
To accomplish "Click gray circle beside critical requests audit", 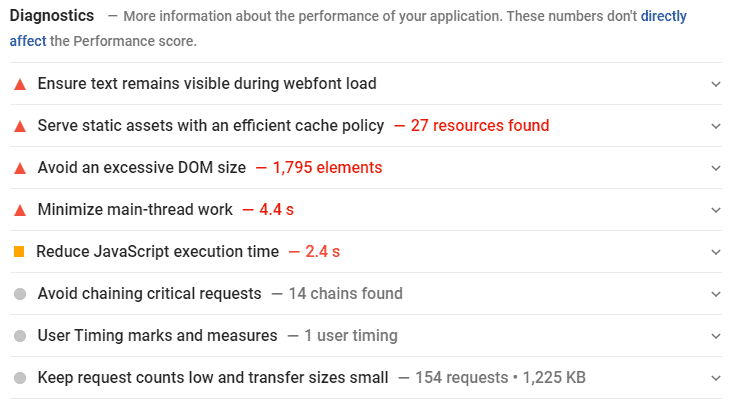I will pyautogui.click(x=20, y=294).
